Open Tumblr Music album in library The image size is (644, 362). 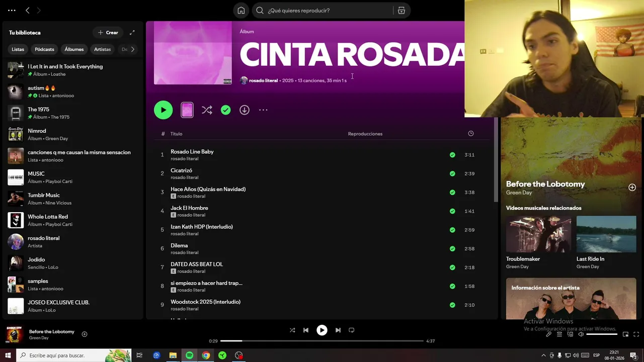tap(73, 199)
